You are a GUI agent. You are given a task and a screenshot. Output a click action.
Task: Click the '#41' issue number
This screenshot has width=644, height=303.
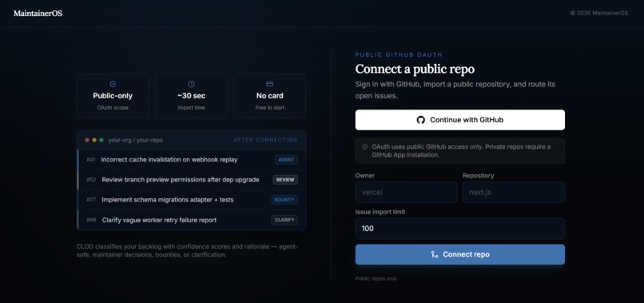click(91, 160)
